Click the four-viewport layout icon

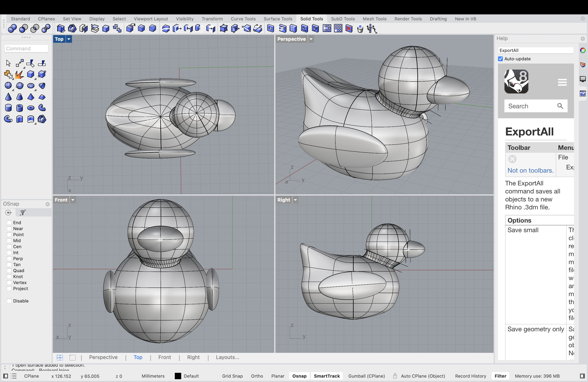pyautogui.click(x=60, y=357)
